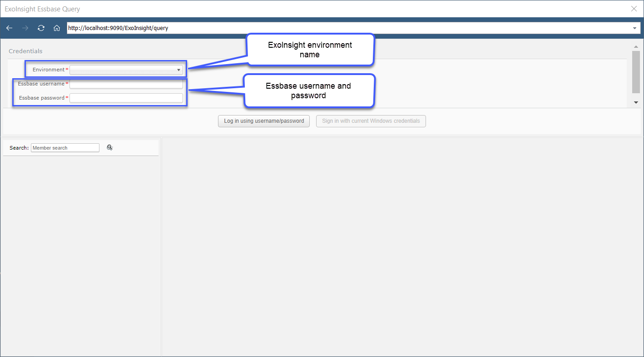Image resolution: width=644 pixels, height=357 pixels.
Task: Click the credentials panel scroll down arrow
Action: pos(636,103)
